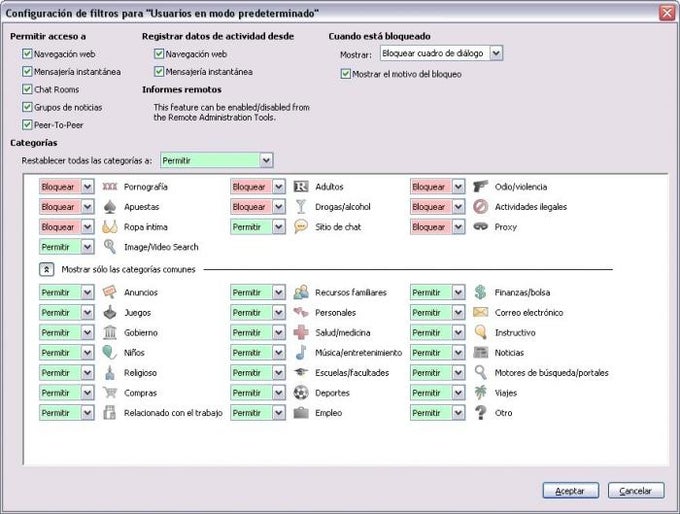The width and height of the screenshot is (680, 514).
Task: Uncheck Navegación web under Registrar datos
Action: [x=159, y=54]
